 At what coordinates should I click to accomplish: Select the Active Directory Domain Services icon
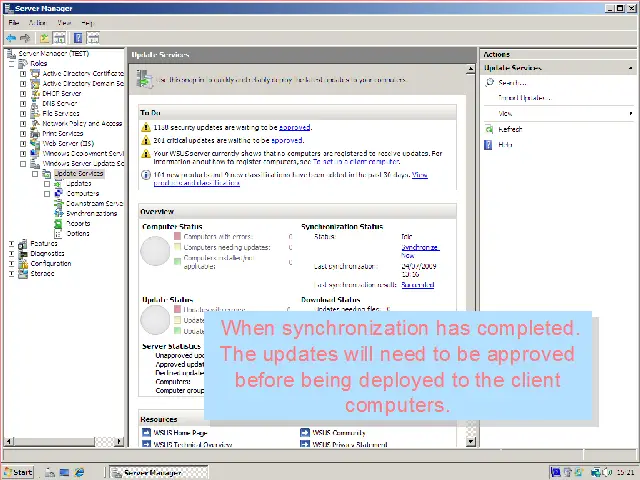35,83
